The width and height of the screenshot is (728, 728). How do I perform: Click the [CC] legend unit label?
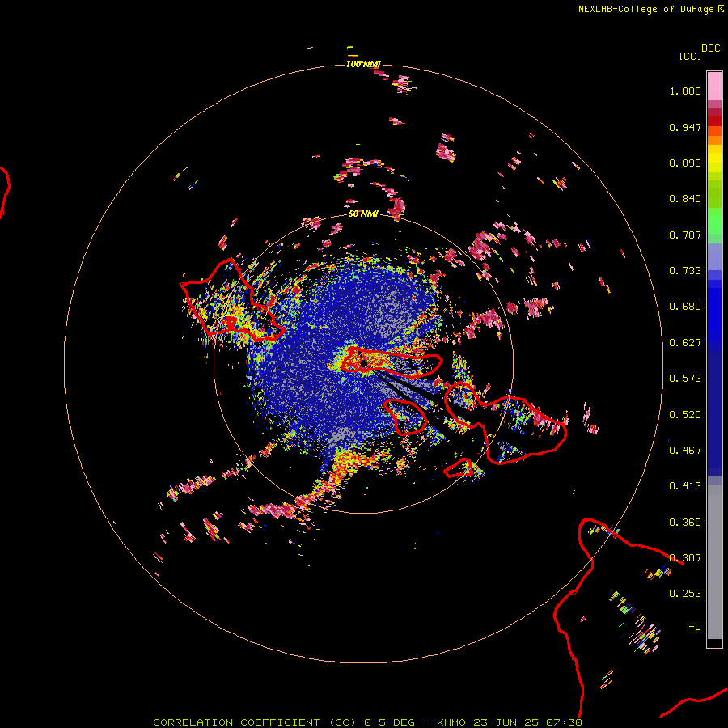point(690,56)
